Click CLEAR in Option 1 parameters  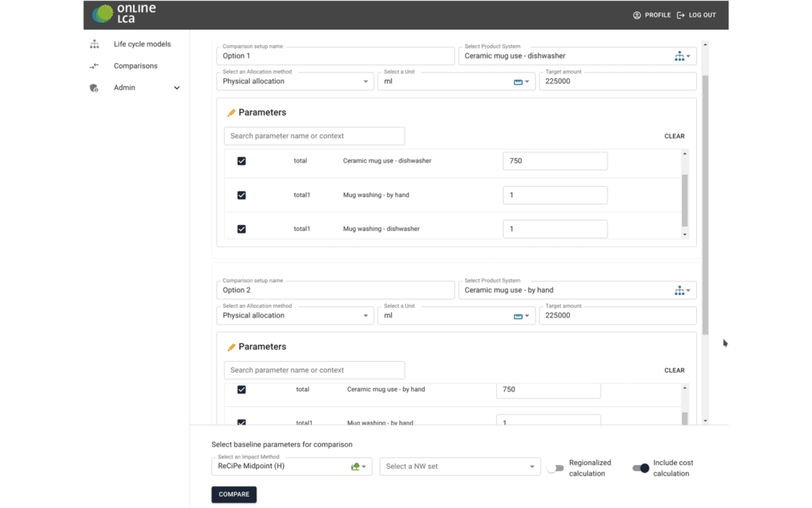(674, 136)
